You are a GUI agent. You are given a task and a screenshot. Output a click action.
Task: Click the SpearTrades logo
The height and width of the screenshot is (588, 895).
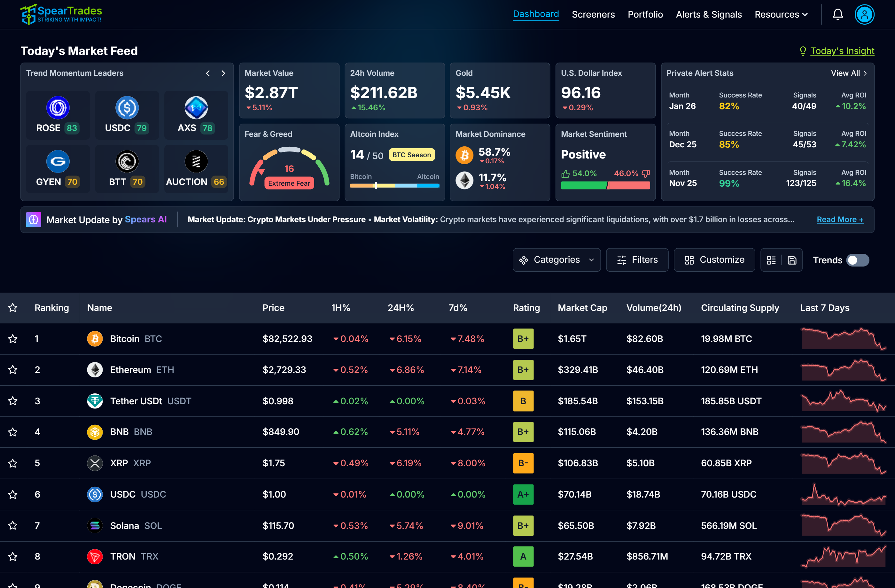click(61, 14)
